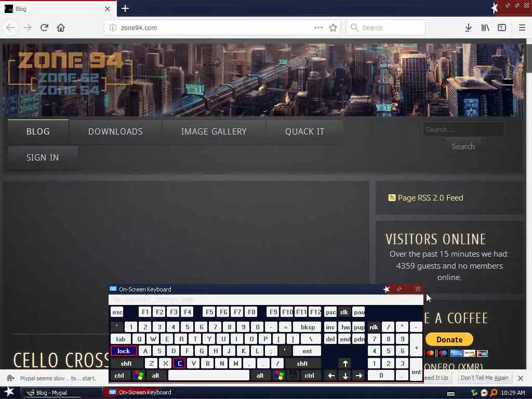Open the Page RSS 2.0 Feed link
Image resolution: width=532 pixels, height=399 pixels.
pos(430,198)
